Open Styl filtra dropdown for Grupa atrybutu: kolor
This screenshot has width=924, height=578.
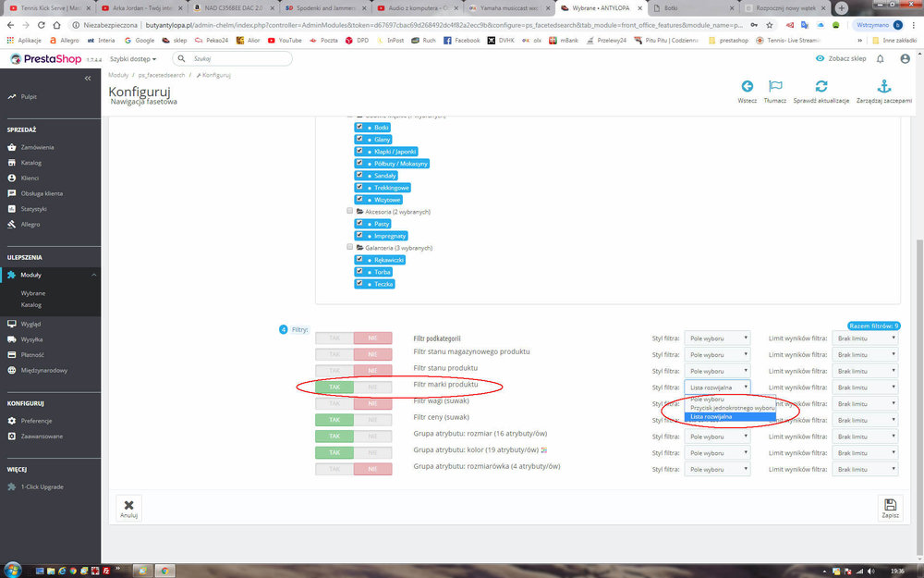coord(717,453)
